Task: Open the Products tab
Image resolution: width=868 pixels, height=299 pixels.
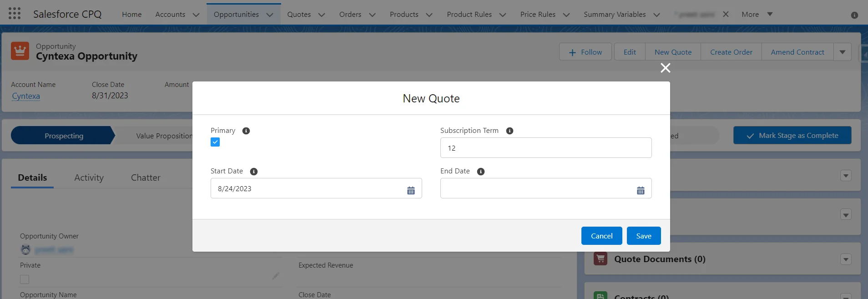Action: click(404, 14)
